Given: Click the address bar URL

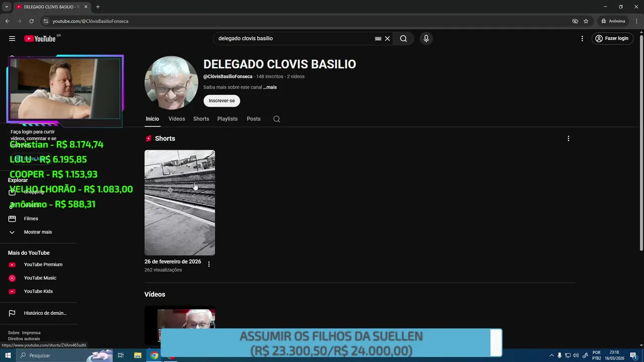Looking at the screenshot, I should pyautogui.click(x=91, y=21).
